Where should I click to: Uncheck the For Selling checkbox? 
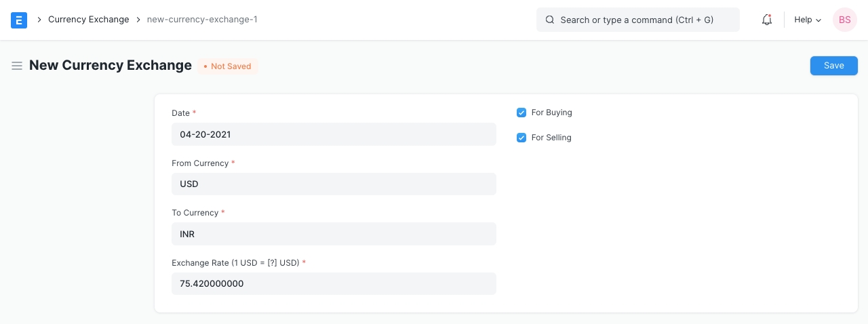(521, 138)
